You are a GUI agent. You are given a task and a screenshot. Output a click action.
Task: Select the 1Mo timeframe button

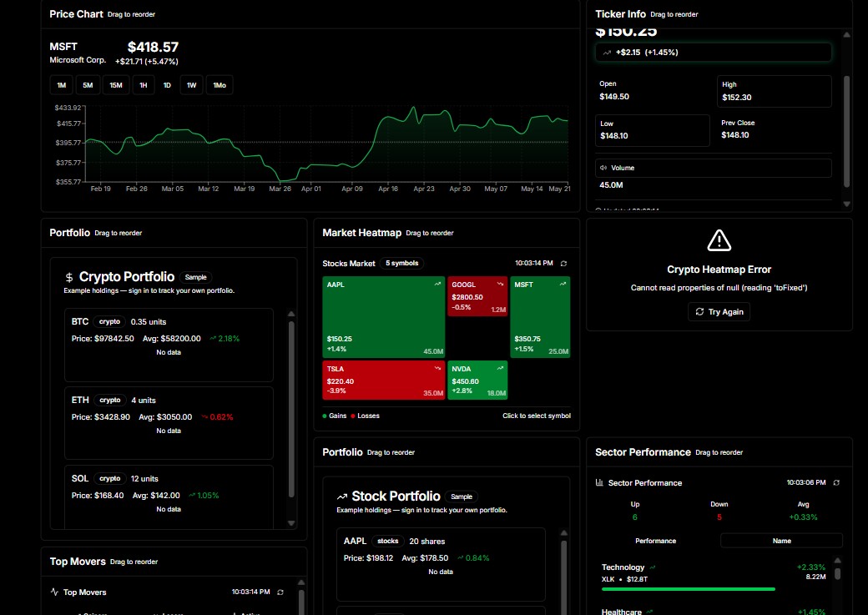point(220,85)
